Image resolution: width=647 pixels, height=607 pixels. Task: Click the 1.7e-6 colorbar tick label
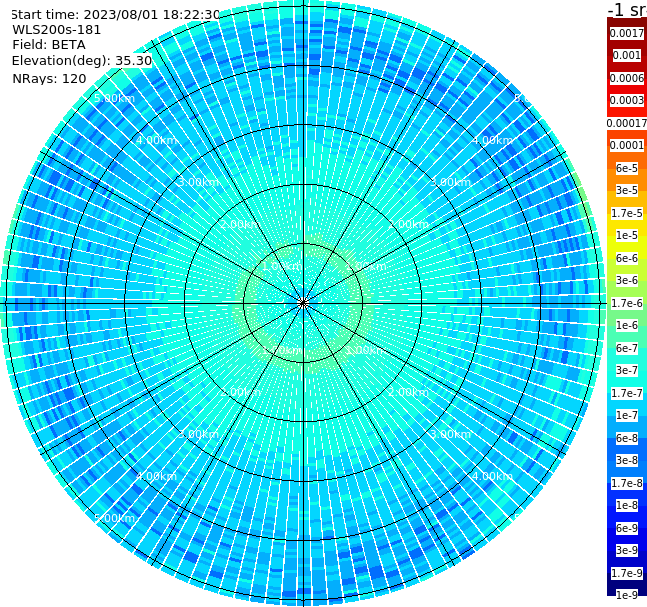pos(627,303)
